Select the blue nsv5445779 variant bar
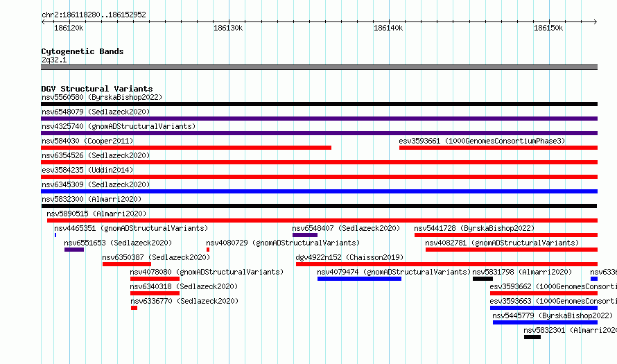The height and width of the screenshot is (364, 617). click(x=545, y=322)
